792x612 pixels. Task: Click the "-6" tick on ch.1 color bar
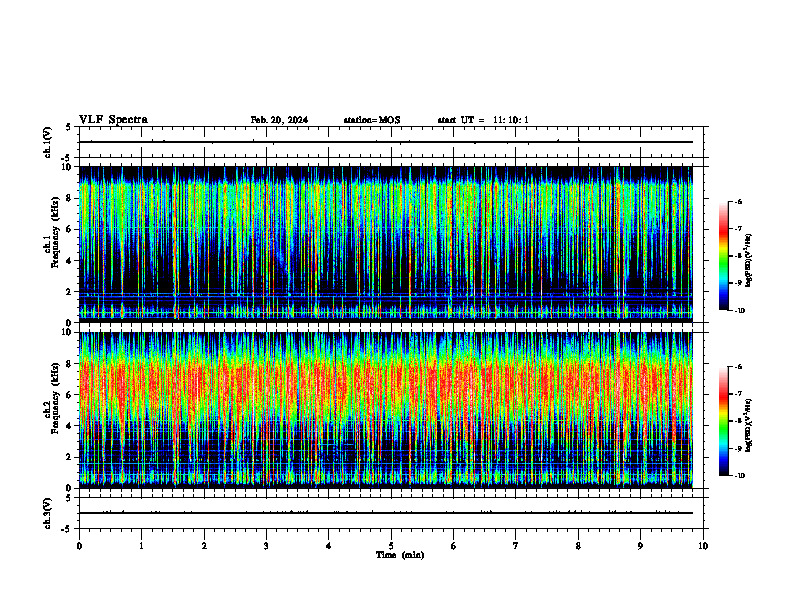[x=738, y=201]
